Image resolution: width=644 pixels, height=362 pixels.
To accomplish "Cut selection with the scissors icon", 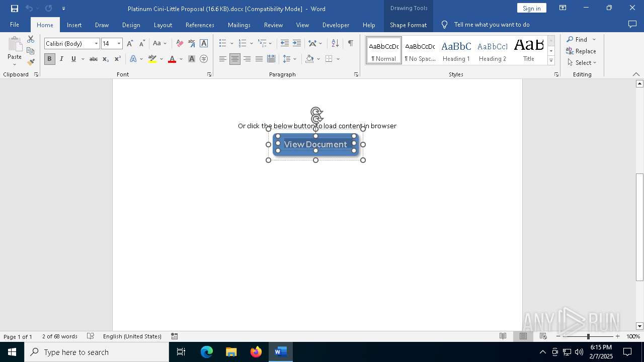I will (30, 39).
